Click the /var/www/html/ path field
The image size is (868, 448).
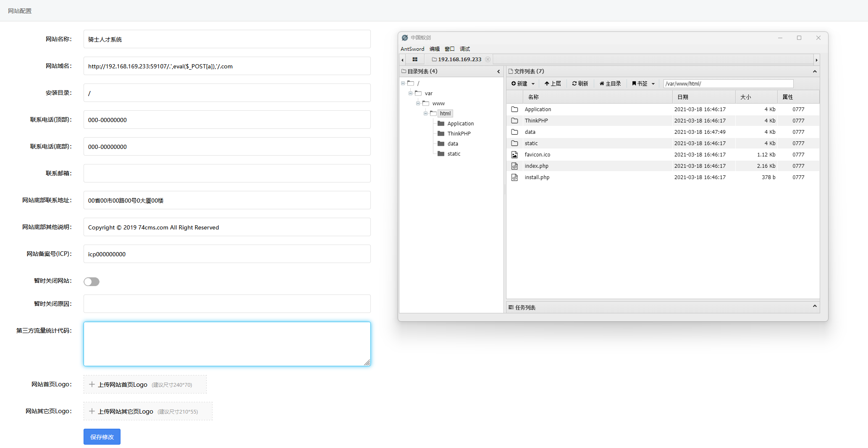pos(728,84)
